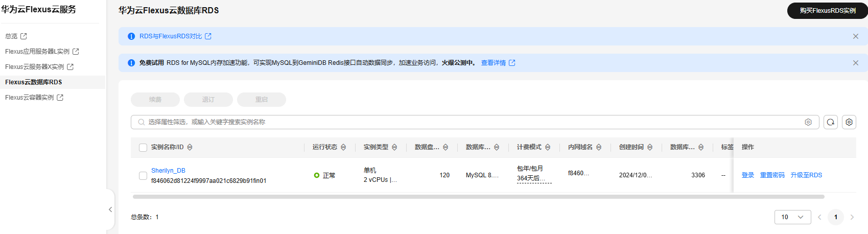Viewport: 868px width, 234px height.
Task: Sort by 实例名称/ID column icon
Action: coord(190,147)
